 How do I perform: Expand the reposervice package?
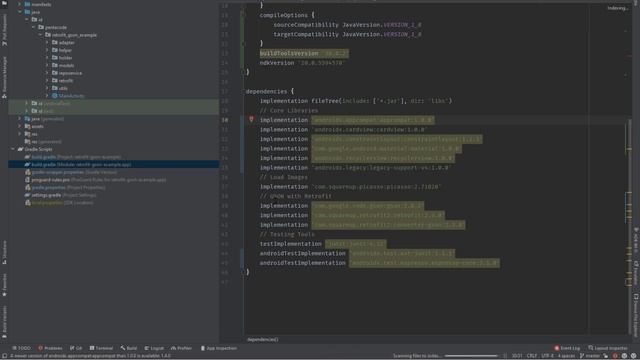pos(47,73)
